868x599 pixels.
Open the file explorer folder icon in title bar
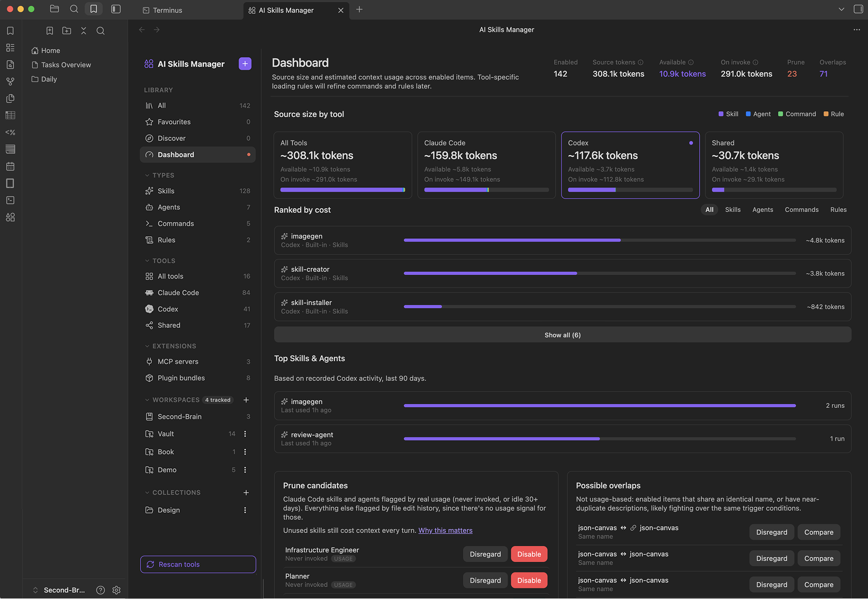click(54, 9)
